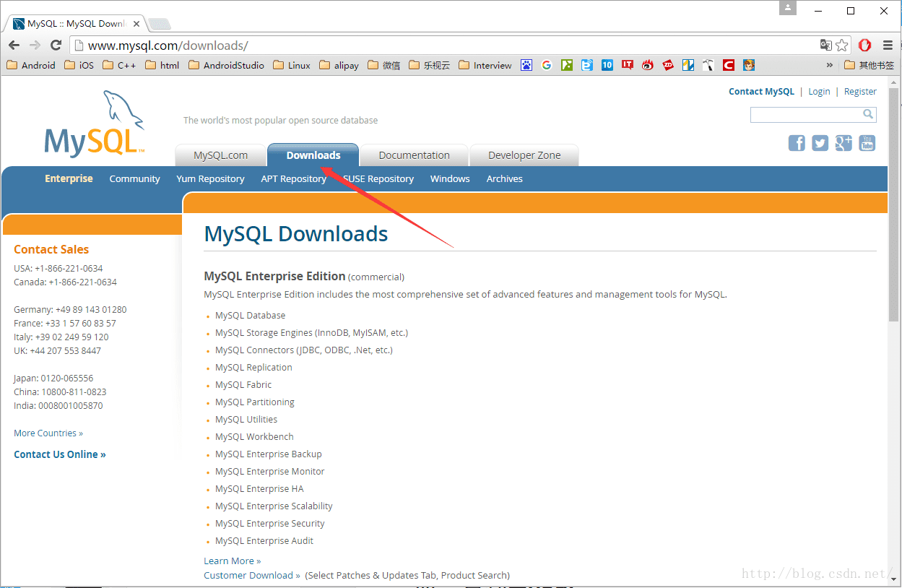The width and height of the screenshot is (902, 588).
Task: Open the Facebook social icon
Action: click(x=797, y=143)
